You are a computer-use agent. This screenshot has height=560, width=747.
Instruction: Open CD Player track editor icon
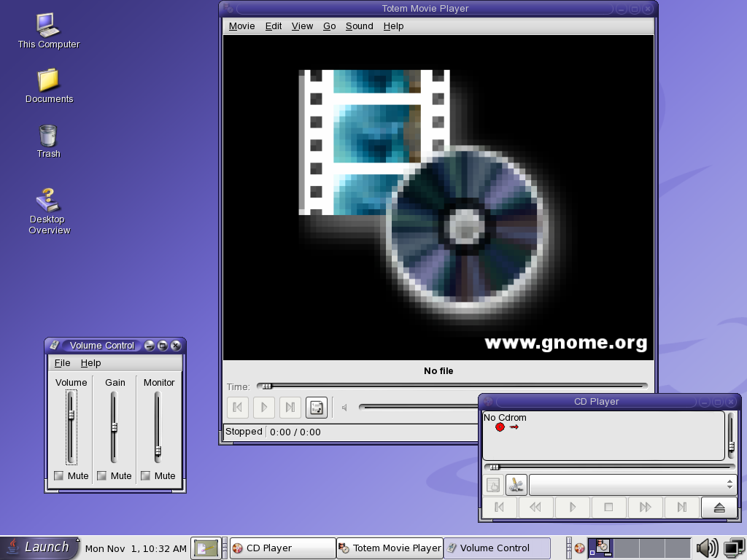(x=493, y=485)
